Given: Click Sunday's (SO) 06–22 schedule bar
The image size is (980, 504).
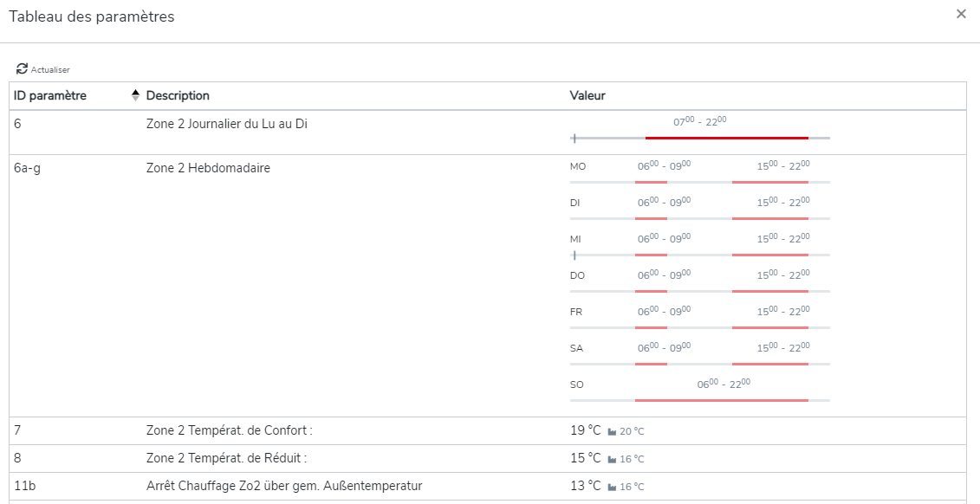Looking at the screenshot, I should click(721, 400).
